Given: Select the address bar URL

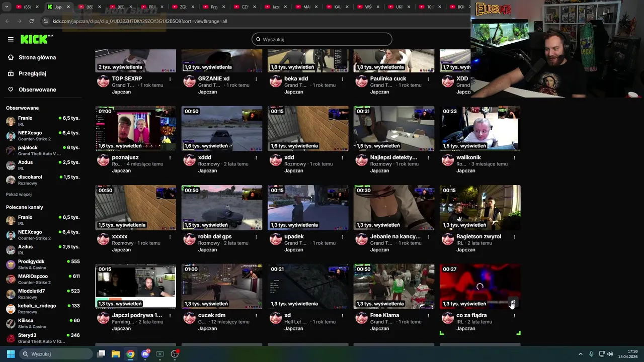Looking at the screenshot, I should pyautogui.click(x=140, y=21).
